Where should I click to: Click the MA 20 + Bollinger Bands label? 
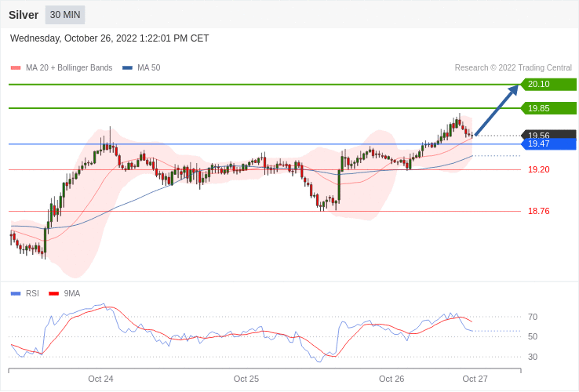69,68
